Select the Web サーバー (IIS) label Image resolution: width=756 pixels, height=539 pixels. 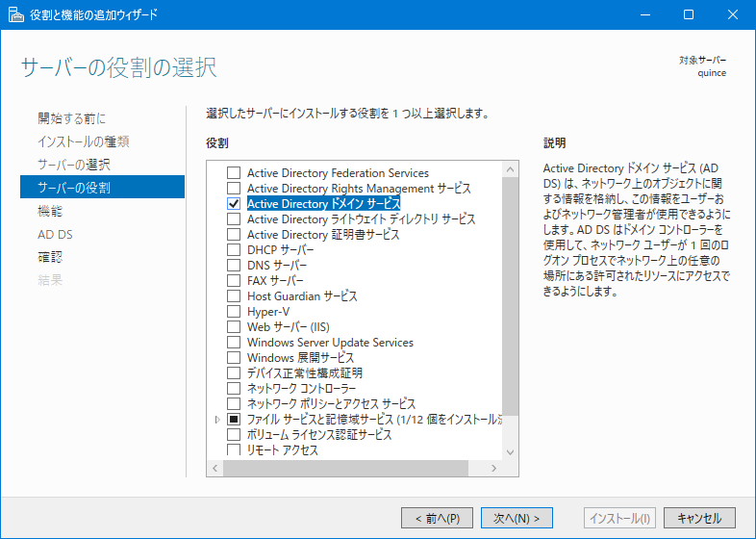click(289, 327)
